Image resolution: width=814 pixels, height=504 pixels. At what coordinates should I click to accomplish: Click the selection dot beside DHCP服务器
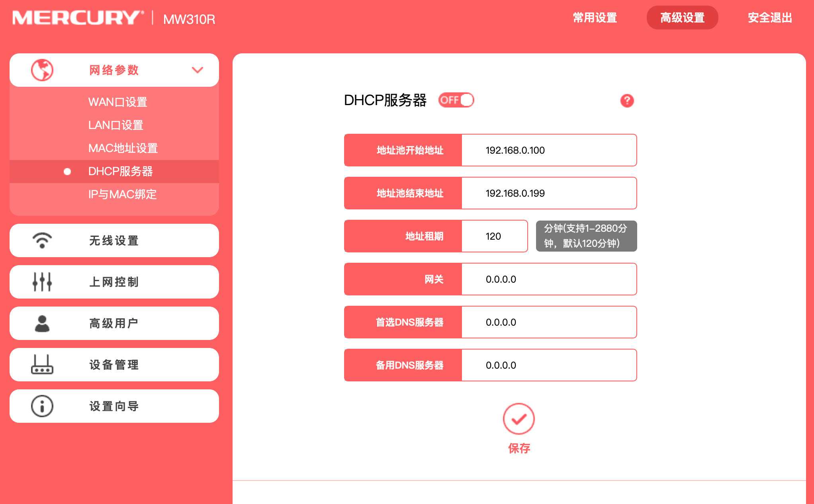[67, 172]
